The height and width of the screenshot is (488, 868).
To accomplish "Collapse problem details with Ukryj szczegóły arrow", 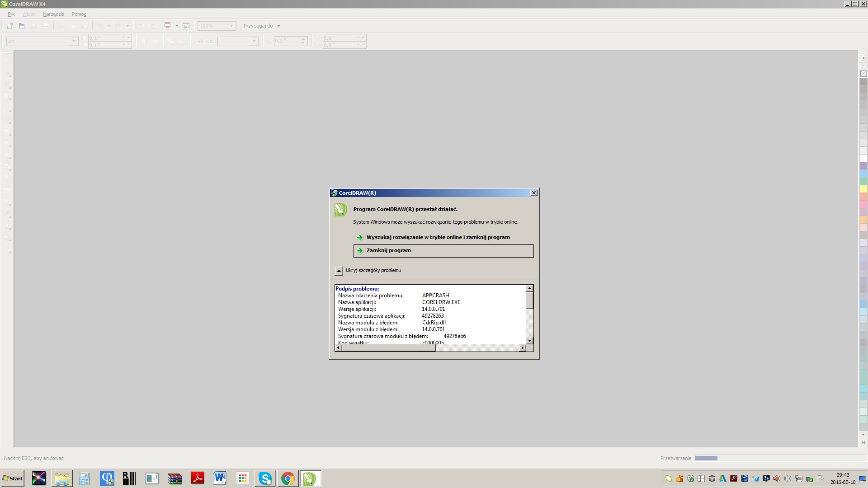I will tap(339, 271).
